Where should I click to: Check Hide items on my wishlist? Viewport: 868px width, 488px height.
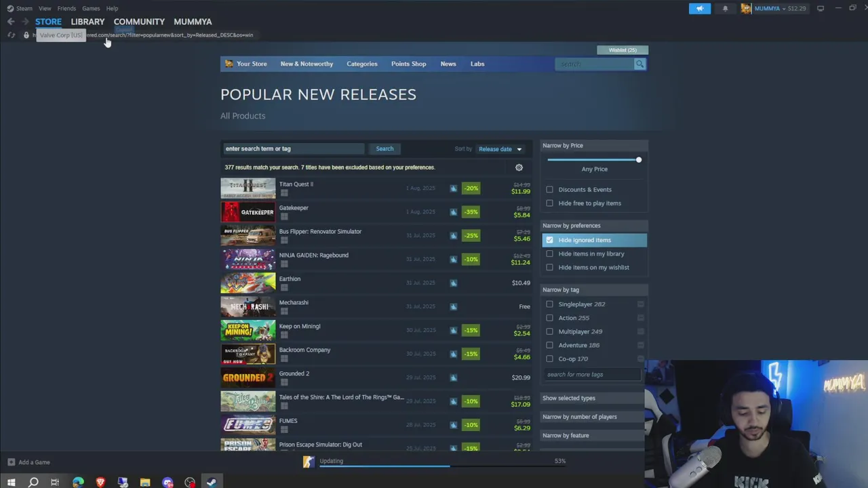[x=549, y=267]
